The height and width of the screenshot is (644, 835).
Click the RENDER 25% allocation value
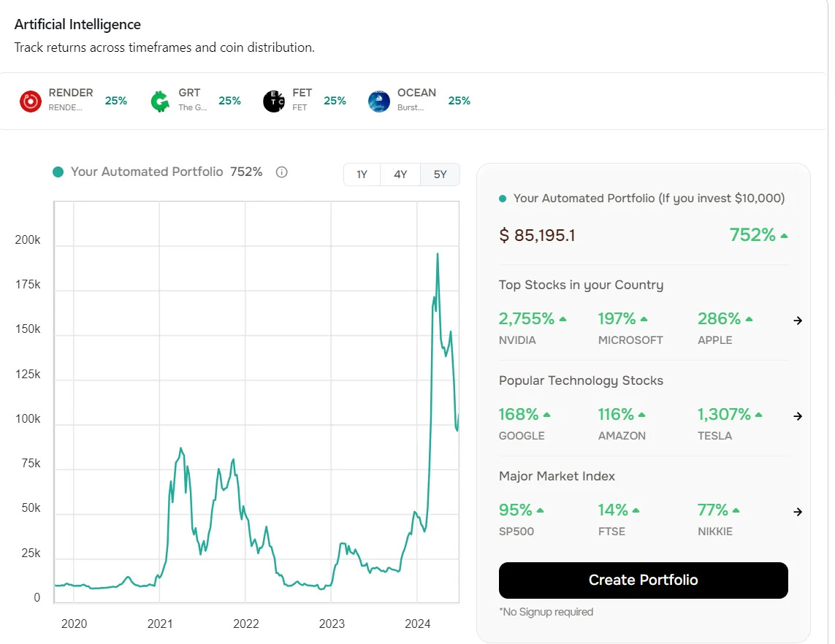[116, 101]
